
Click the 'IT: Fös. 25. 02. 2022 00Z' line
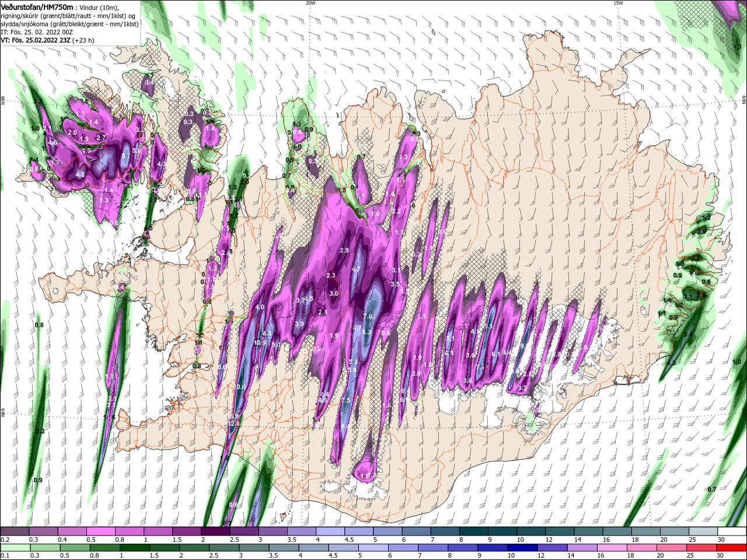[38, 32]
